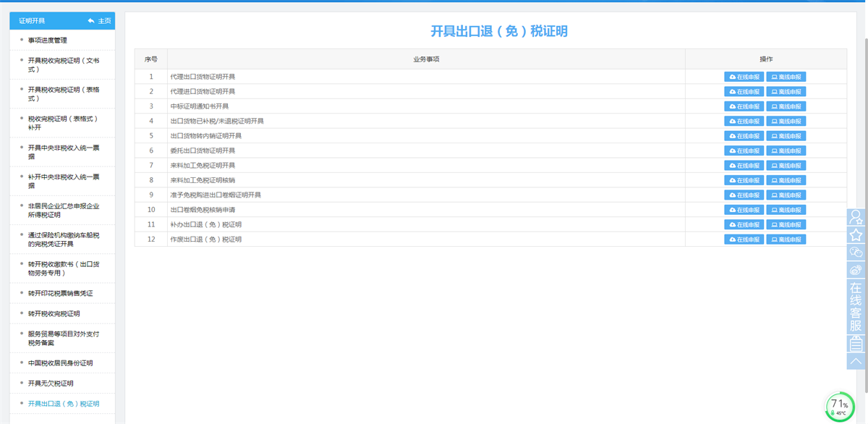The height and width of the screenshot is (424, 868).
Task: Select 开具无欠税证明 in the sidebar
Action: pos(51,383)
